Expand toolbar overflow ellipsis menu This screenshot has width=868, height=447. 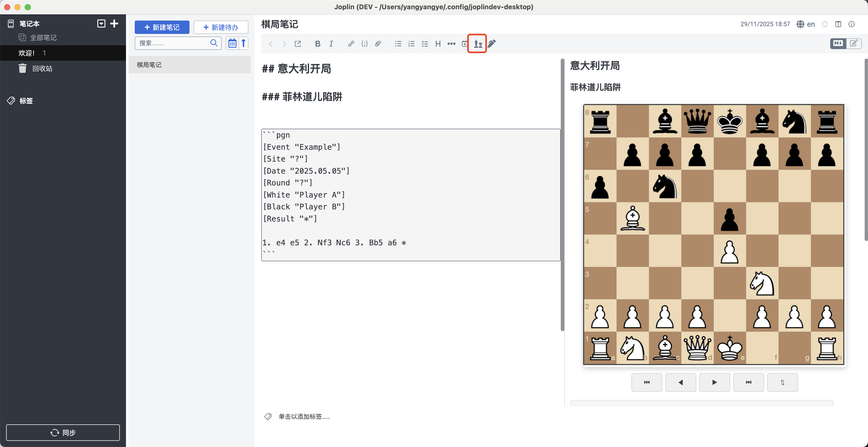451,43
